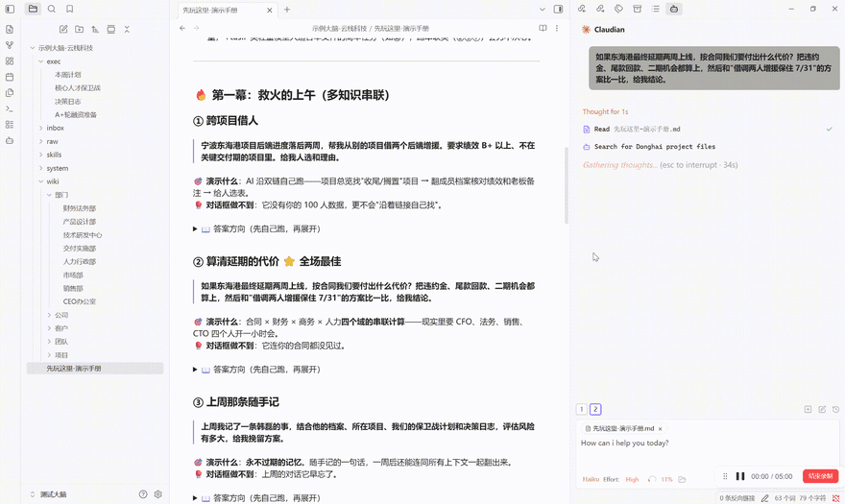Image resolution: width=845 pixels, height=504 pixels.
Task: Open Claudian conversation history clock icon
Action: (835, 410)
